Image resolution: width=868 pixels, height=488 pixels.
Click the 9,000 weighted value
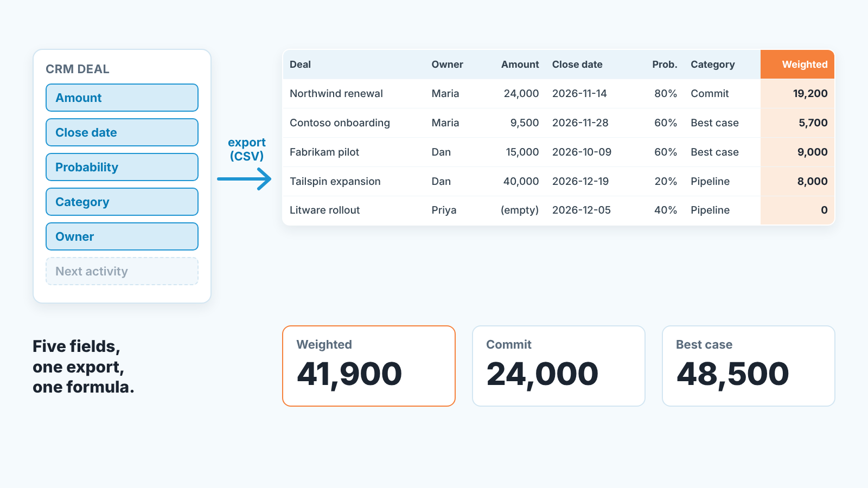[x=812, y=152]
